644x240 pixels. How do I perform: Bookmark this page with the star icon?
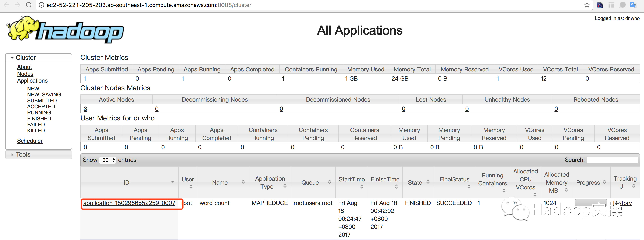[587, 5]
